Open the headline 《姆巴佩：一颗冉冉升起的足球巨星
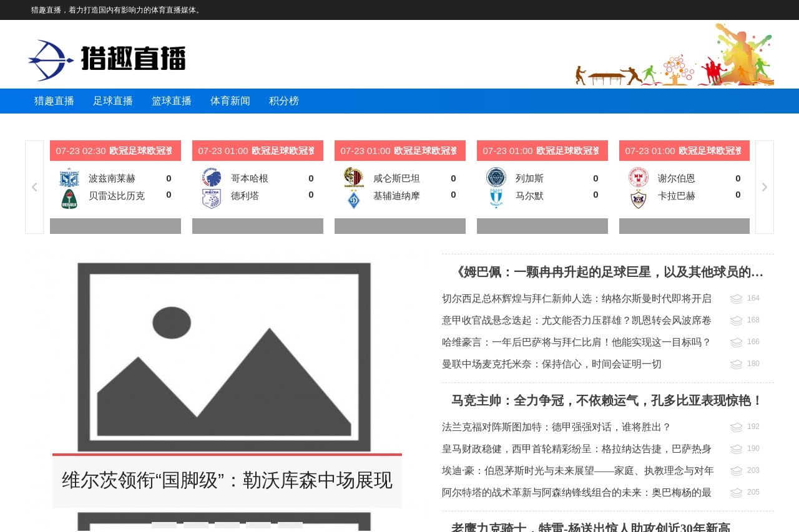Screen dimensions: 799x532 [607, 272]
